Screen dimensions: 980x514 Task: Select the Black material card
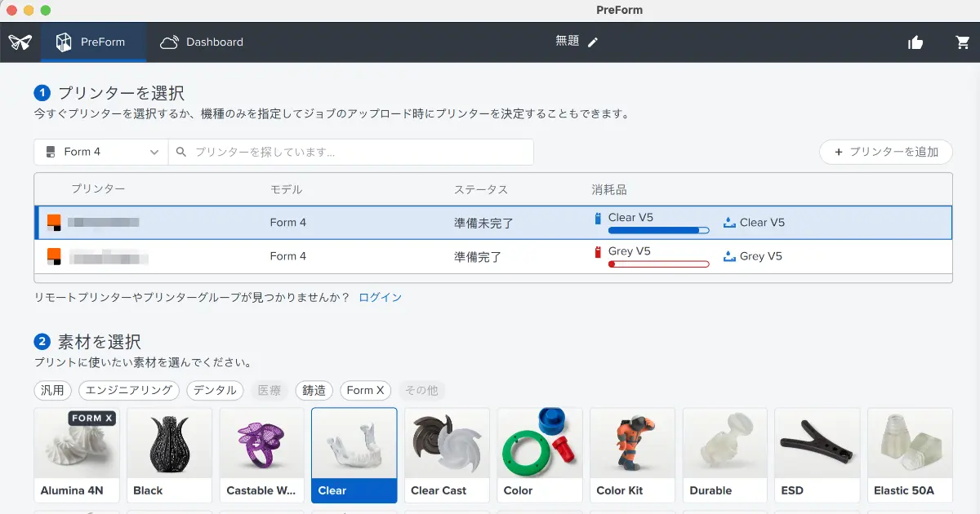click(x=170, y=455)
